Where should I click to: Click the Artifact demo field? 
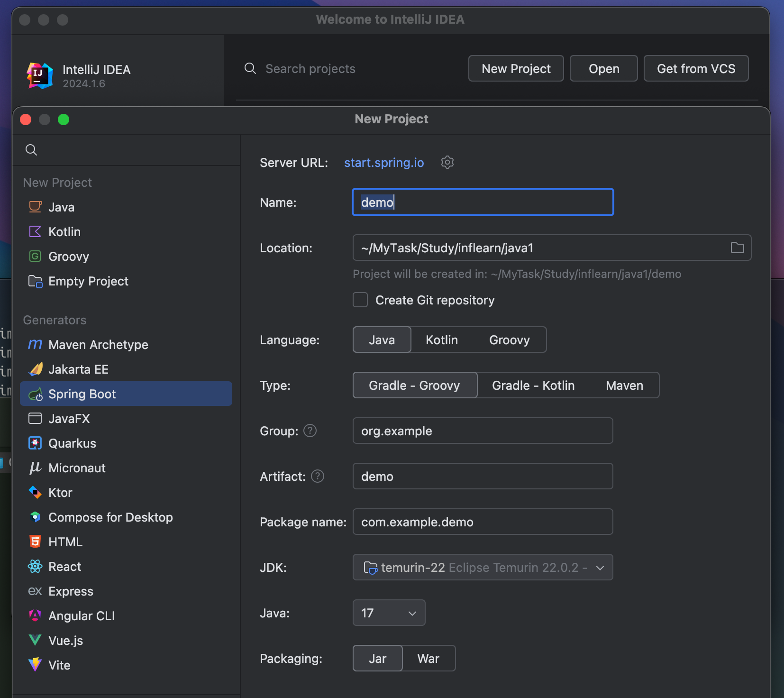click(483, 476)
